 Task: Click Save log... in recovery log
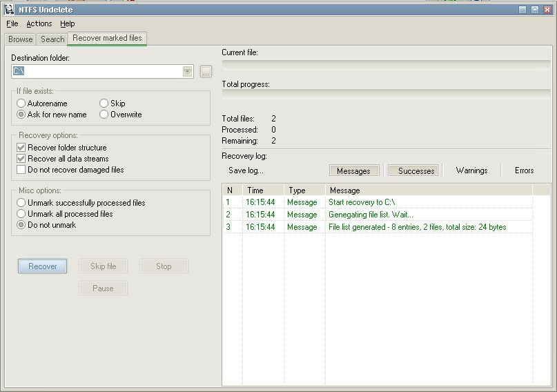(x=246, y=170)
